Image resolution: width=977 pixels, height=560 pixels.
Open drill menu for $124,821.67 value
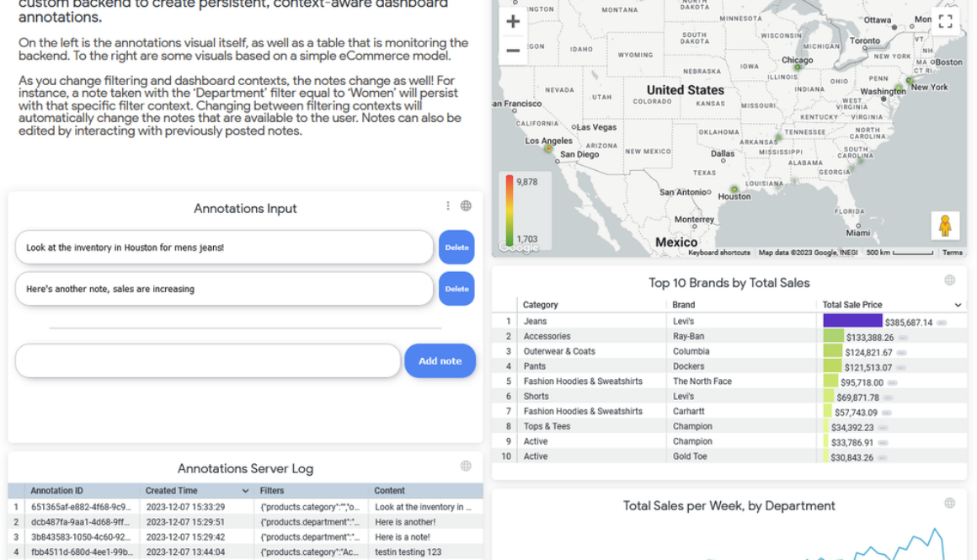point(901,353)
